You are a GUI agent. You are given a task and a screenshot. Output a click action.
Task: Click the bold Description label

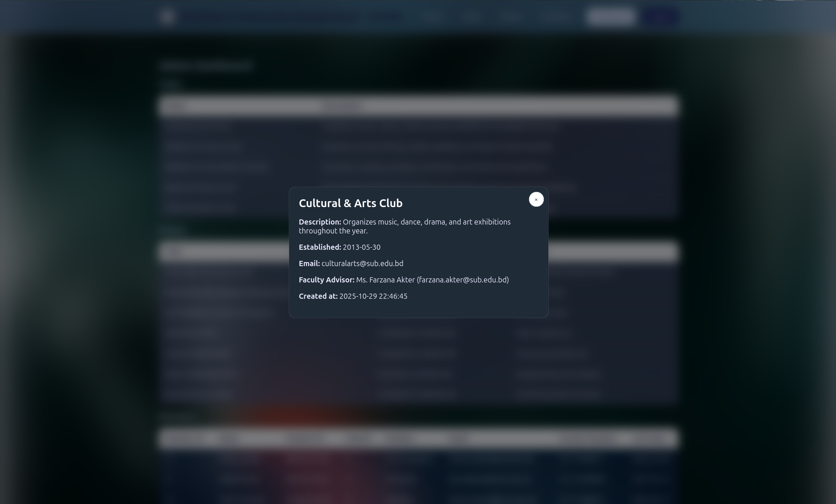(320, 222)
